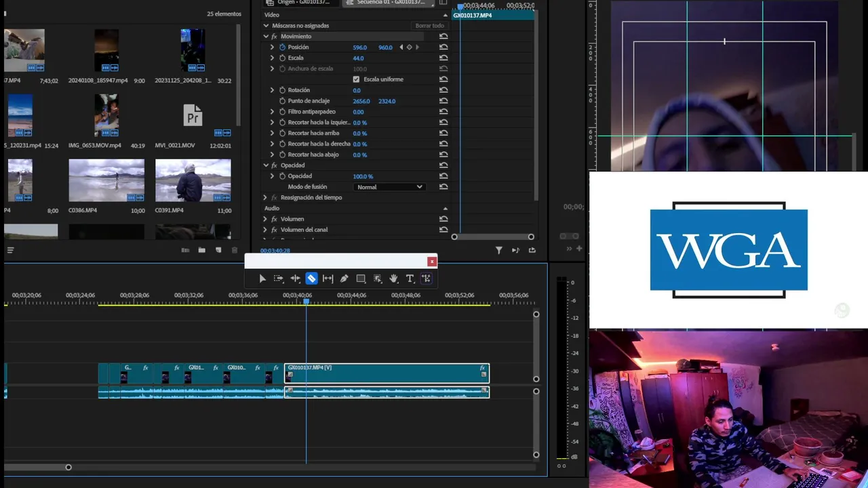
Task: Click the filter properties funnel icon
Action: click(499, 250)
